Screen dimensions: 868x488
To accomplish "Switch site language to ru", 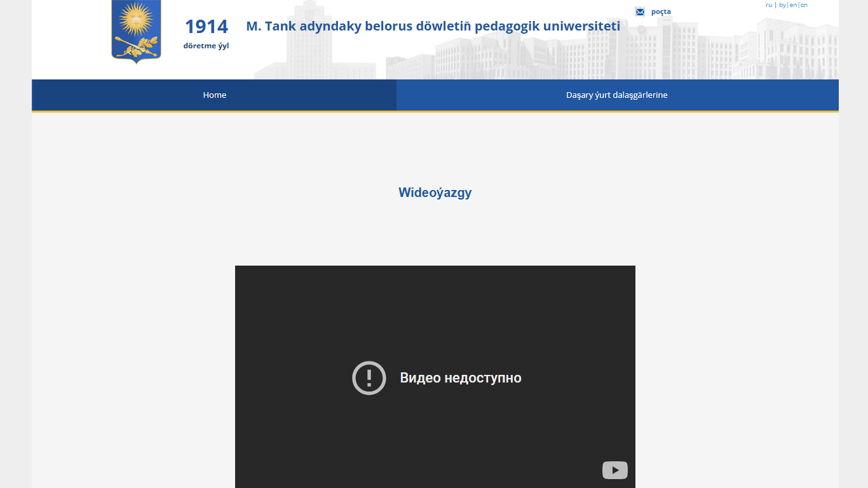I will click(769, 5).
